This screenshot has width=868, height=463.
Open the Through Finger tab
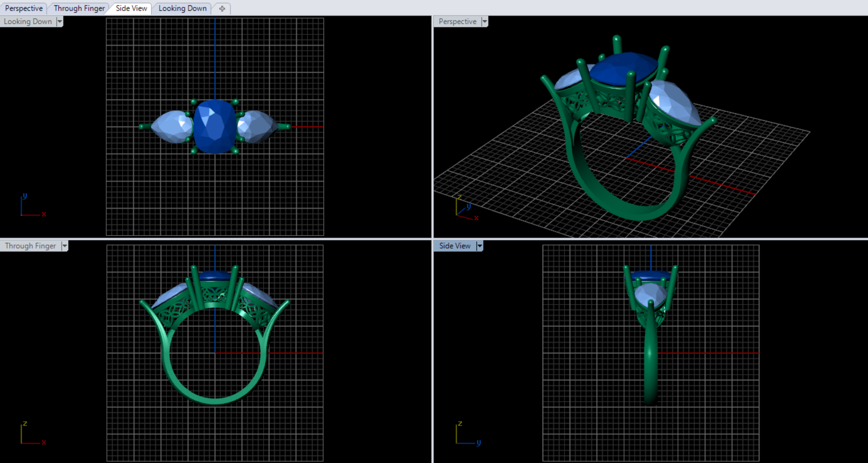pos(79,8)
